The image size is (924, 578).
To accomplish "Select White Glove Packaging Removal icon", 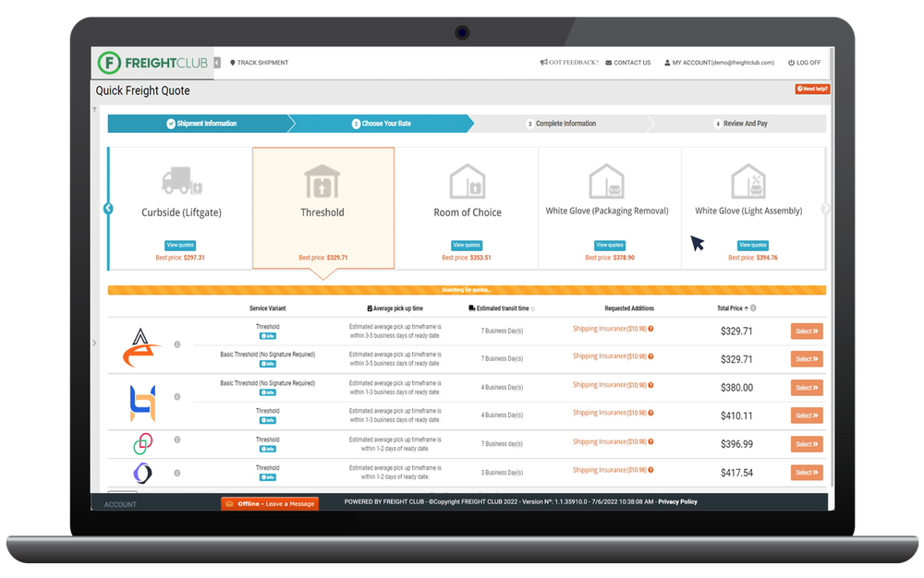I will [x=606, y=181].
